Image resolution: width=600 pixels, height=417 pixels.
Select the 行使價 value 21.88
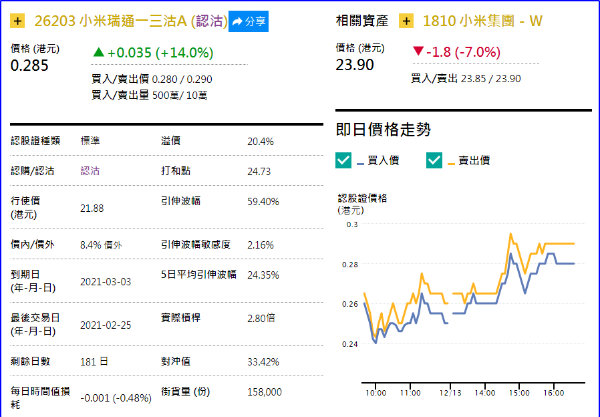click(x=92, y=208)
